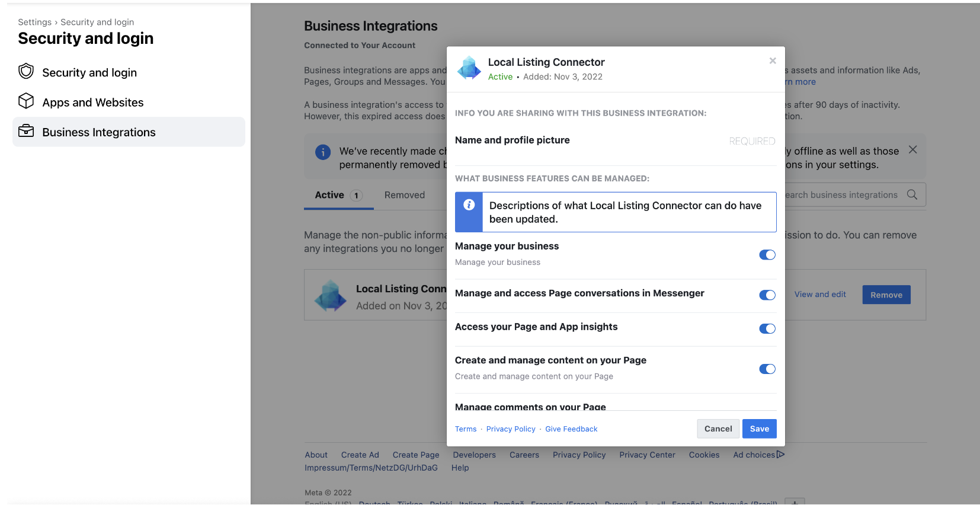The height and width of the screenshot is (505, 980).
Task: Click the search magnifier icon
Action: tap(912, 194)
